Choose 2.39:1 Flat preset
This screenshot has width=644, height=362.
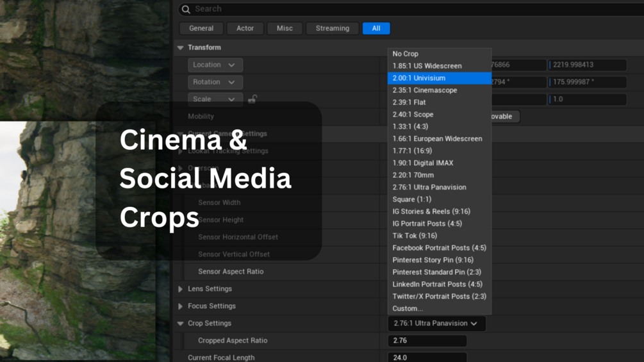pyautogui.click(x=440, y=103)
